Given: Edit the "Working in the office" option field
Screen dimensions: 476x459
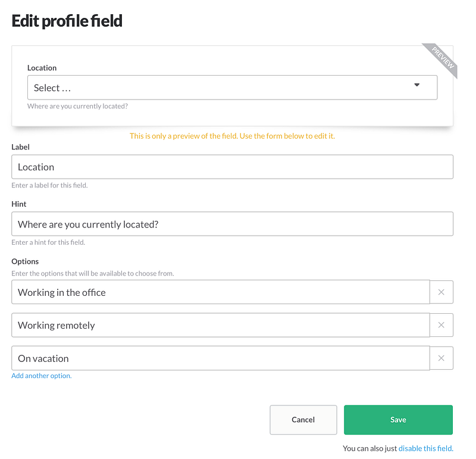Looking at the screenshot, I should click(x=220, y=292).
